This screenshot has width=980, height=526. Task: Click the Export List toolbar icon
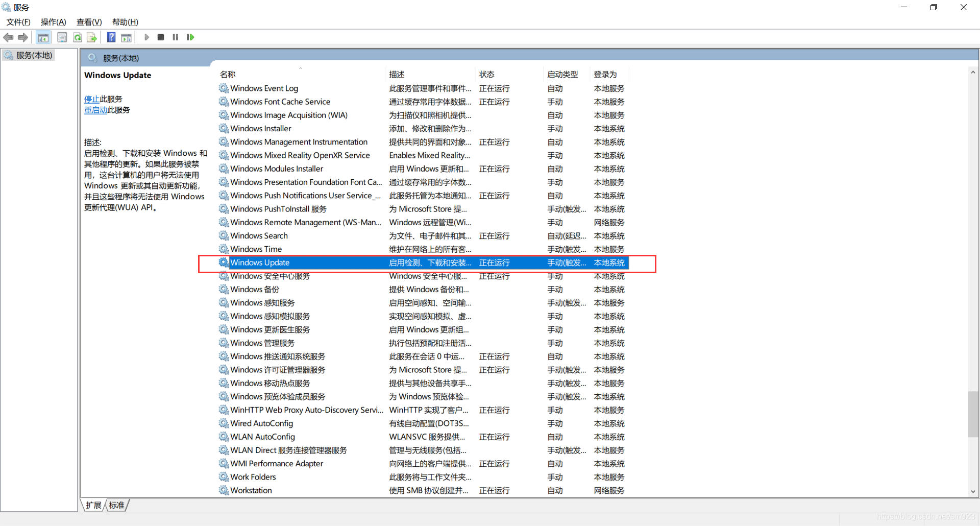(92, 37)
